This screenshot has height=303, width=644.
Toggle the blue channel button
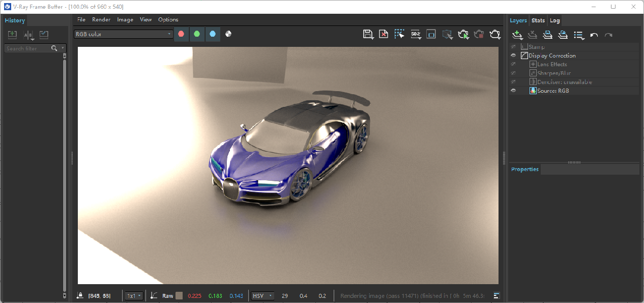213,34
